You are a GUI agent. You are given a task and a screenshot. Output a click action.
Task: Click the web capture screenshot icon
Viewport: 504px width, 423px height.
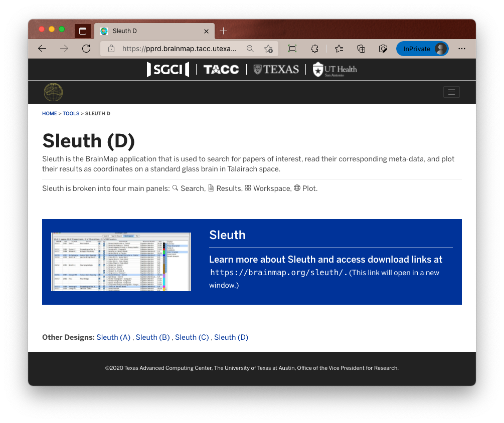point(292,49)
